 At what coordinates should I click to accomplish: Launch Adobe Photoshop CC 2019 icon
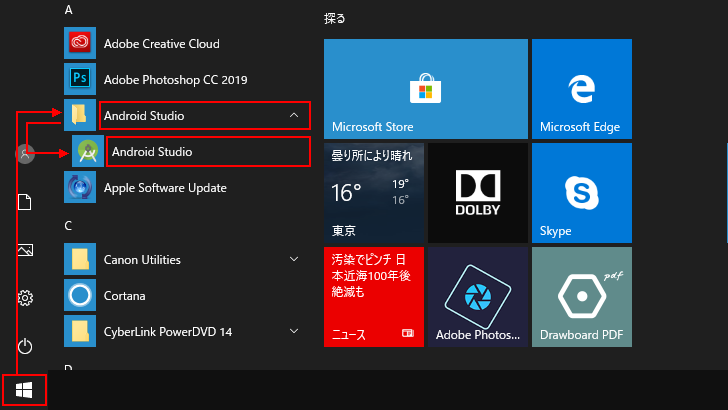tap(80, 79)
